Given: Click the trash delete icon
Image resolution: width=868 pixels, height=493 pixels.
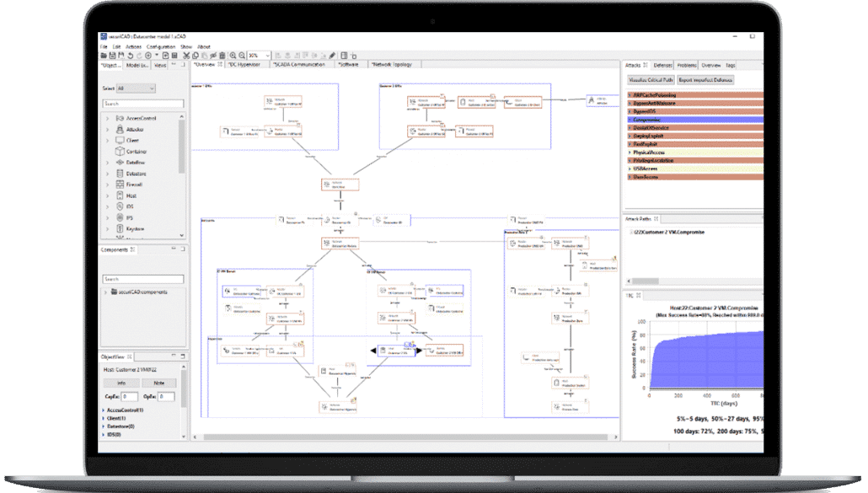Looking at the screenshot, I should (x=222, y=56).
